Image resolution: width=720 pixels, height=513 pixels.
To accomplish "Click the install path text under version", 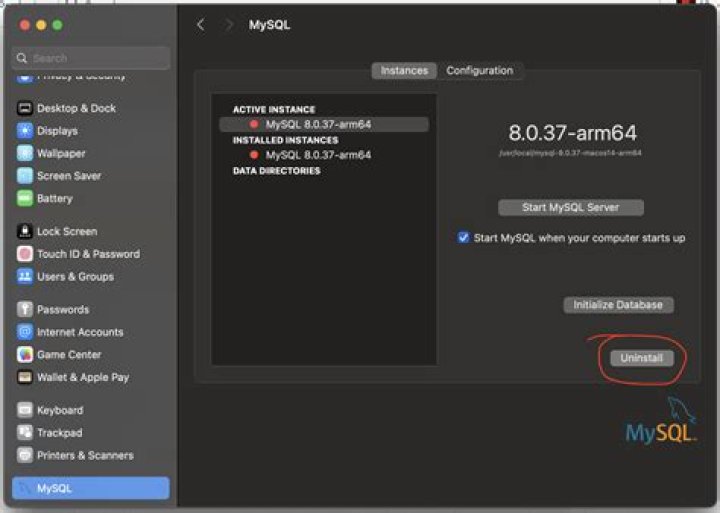I will click(x=570, y=153).
